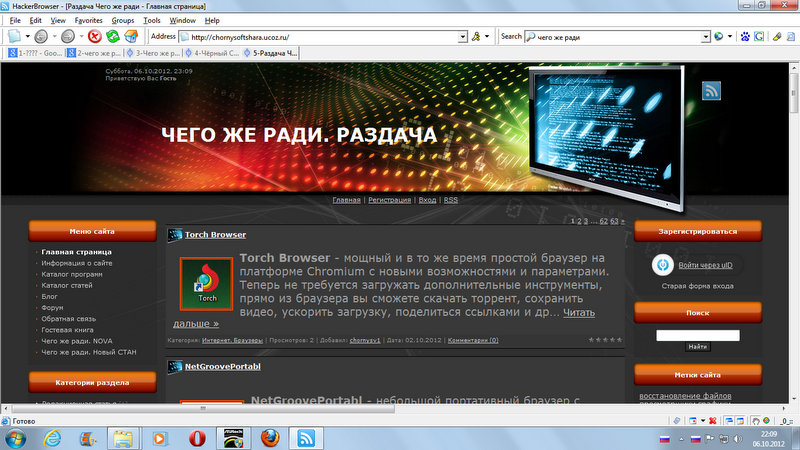Image resolution: width=800 pixels, height=450 pixels.
Task: Open Firefox from the taskbar
Action: click(270, 438)
